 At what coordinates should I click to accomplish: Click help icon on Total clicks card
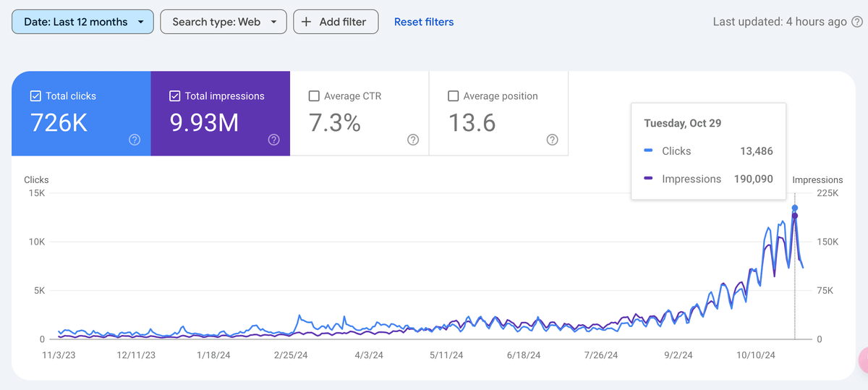pyautogui.click(x=135, y=140)
